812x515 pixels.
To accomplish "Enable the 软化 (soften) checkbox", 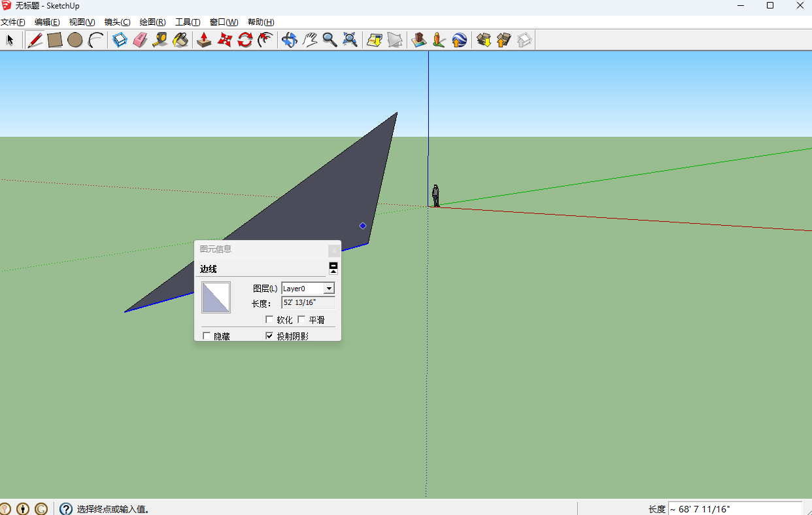I will point(269,320).
